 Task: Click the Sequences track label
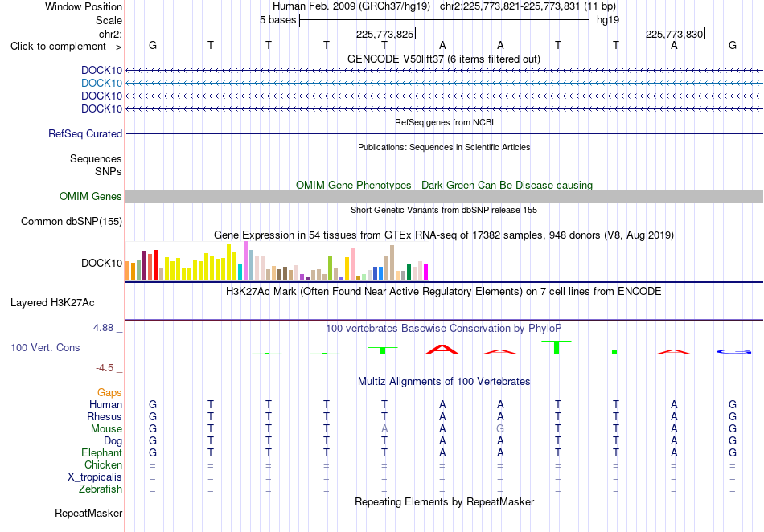point(96,158)
